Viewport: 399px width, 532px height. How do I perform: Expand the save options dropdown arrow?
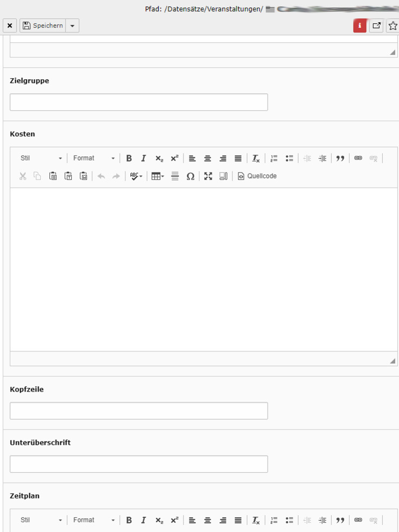coord(72,26)
